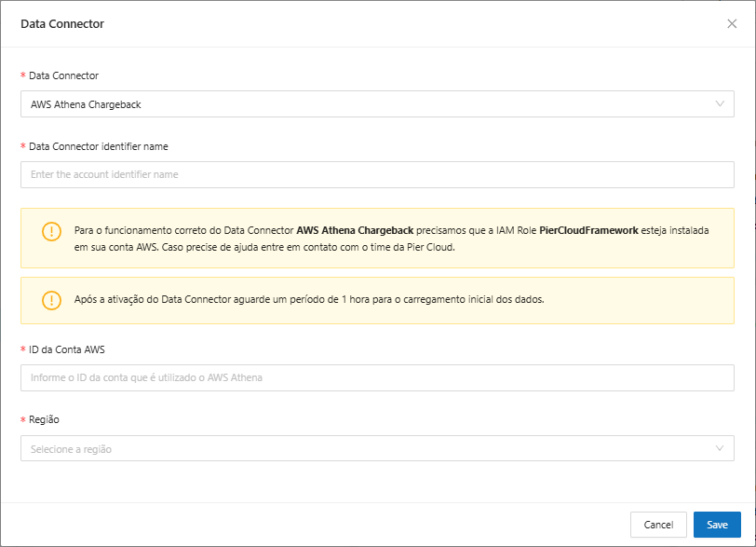
Task: Click the Data Connector dialog title
Action: coord(62,24)
